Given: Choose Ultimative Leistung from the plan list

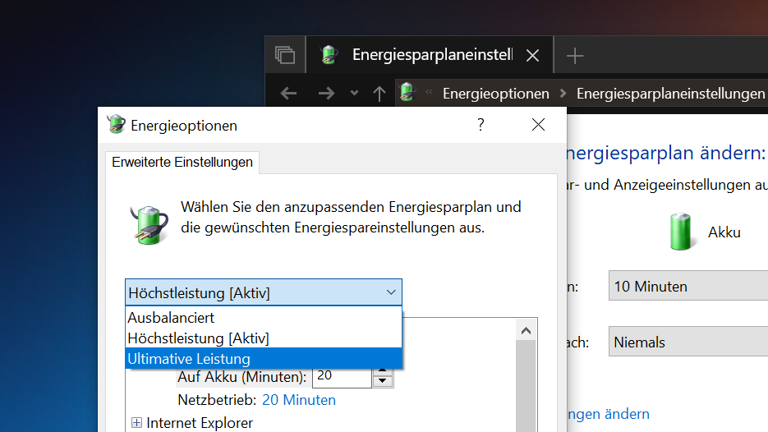Looking at the screenshot, I should (189, 358).
